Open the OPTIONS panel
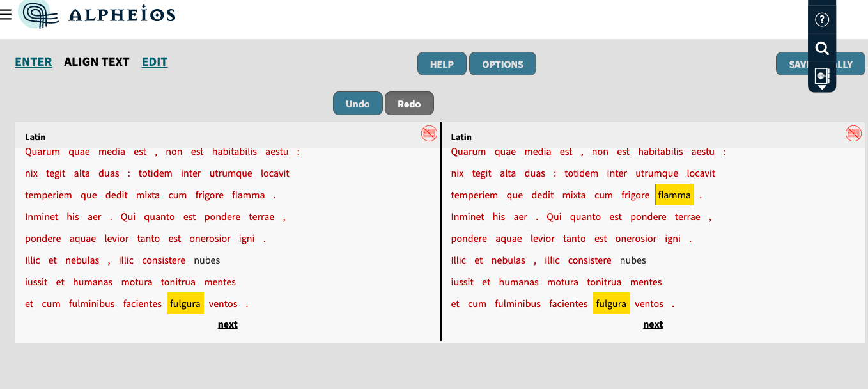 point(502,63)
